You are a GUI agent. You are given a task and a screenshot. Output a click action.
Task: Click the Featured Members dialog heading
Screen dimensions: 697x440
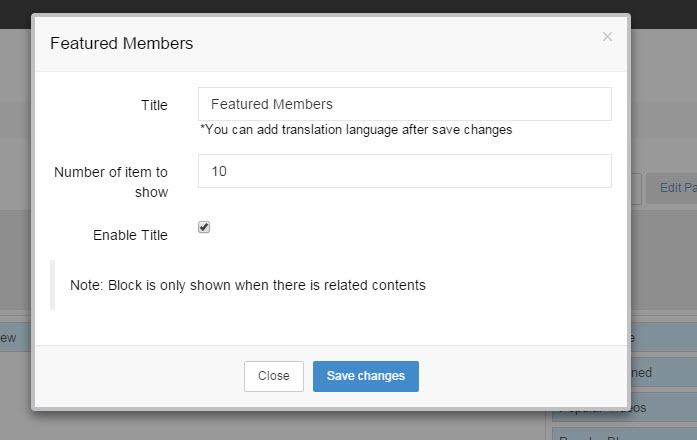point(121,43)
